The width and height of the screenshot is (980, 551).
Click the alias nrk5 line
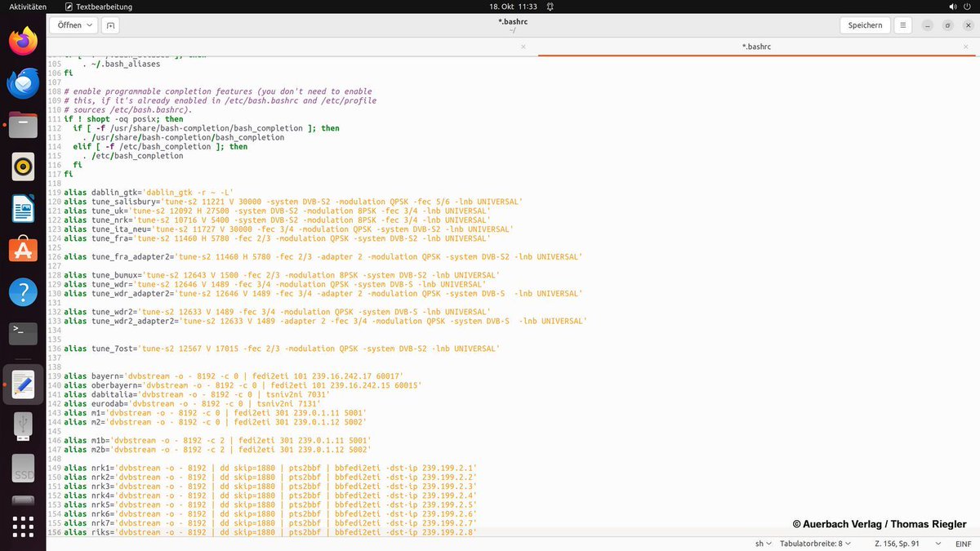pos(270,504)
